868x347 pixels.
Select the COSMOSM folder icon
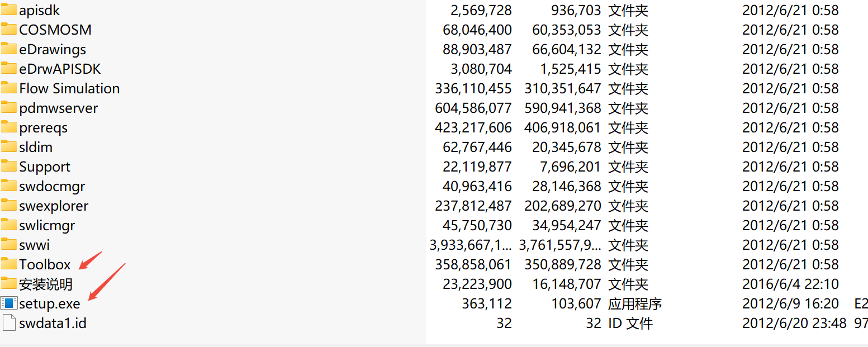(x=9, y=29)
